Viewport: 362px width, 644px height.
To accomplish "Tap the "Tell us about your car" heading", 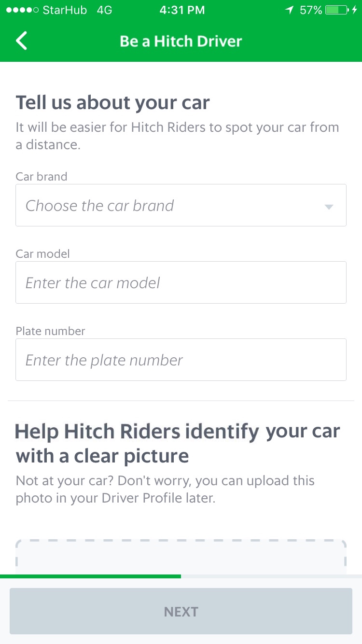I will point(112,103).
